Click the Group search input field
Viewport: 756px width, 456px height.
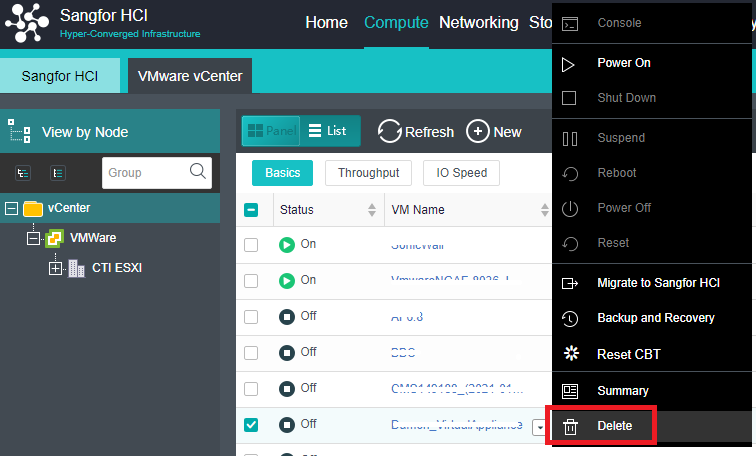pos(143,173)
